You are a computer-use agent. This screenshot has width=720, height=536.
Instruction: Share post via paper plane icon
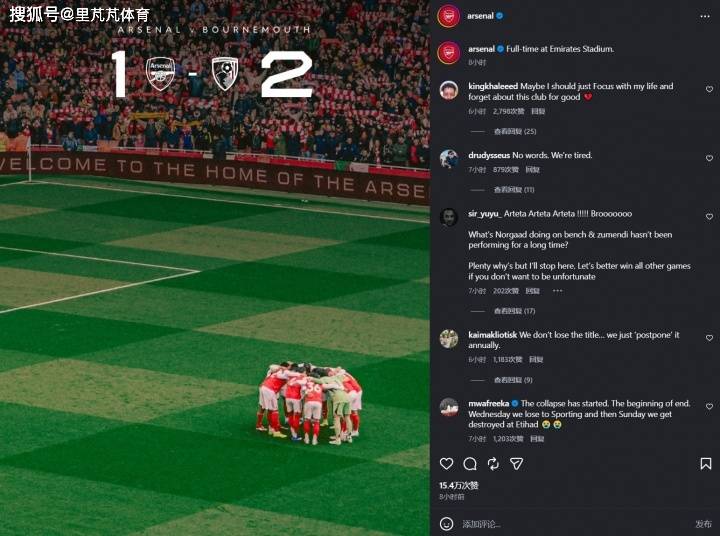pyautogui.click(x=517, y=464)
